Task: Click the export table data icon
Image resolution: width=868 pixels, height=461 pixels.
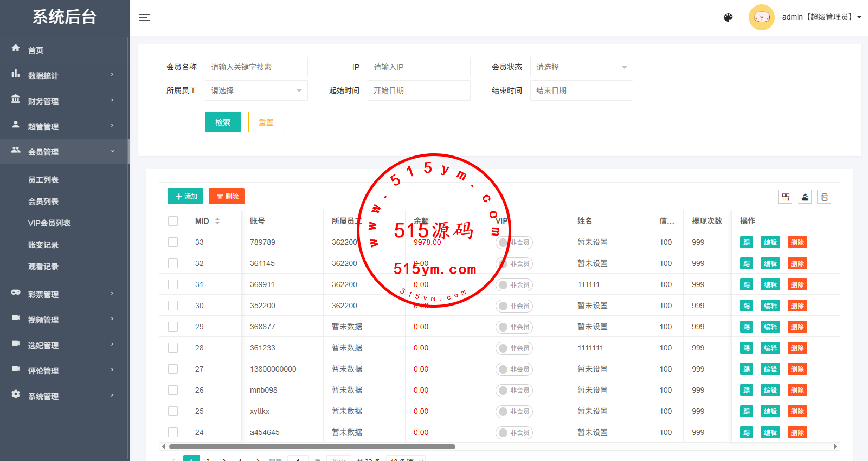Action: point(805,197)
